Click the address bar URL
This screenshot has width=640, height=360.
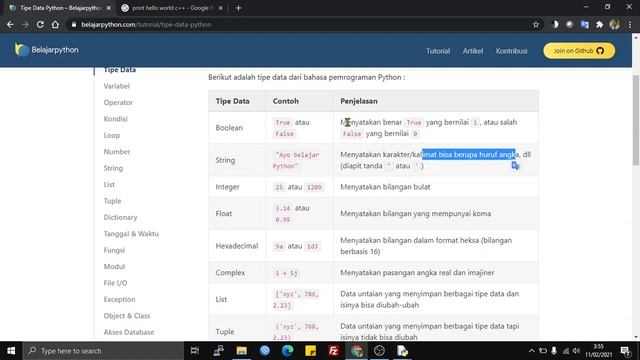(146, 24)
